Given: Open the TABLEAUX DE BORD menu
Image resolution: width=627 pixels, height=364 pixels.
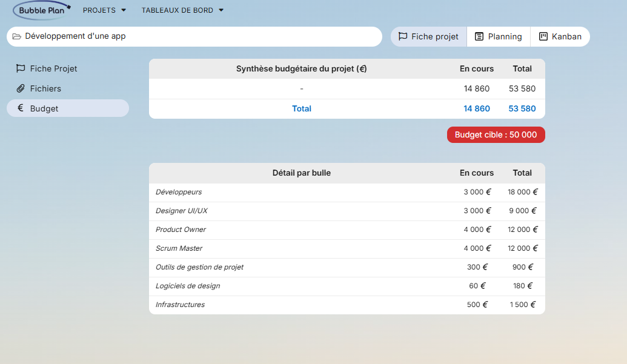Looking at the screenshot, I should click(x=182, y=10).
